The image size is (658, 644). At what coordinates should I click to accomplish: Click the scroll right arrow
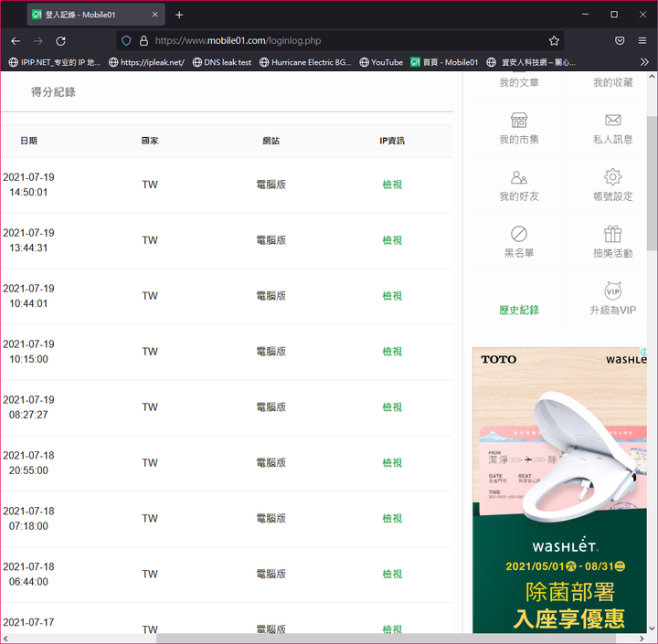pos(642,639)
